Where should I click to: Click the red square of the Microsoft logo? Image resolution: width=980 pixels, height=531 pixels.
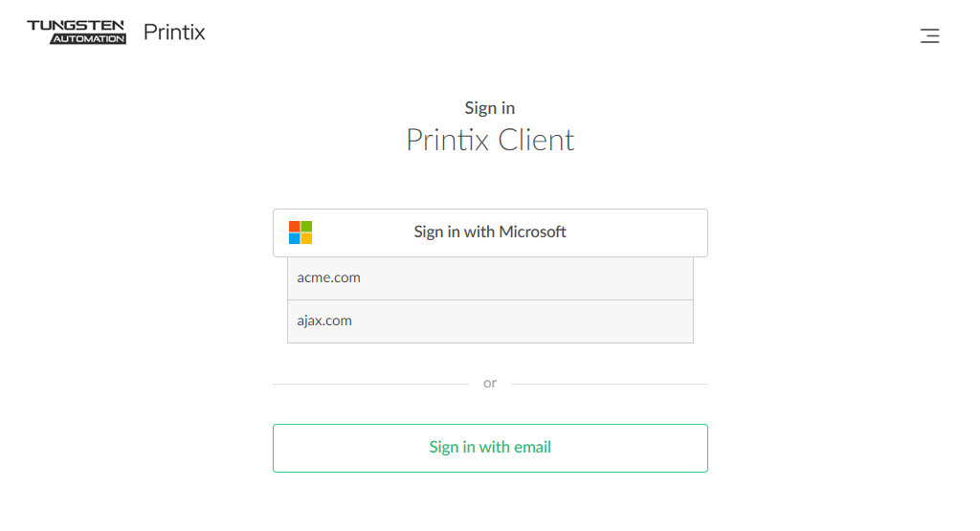coord(295,227)
